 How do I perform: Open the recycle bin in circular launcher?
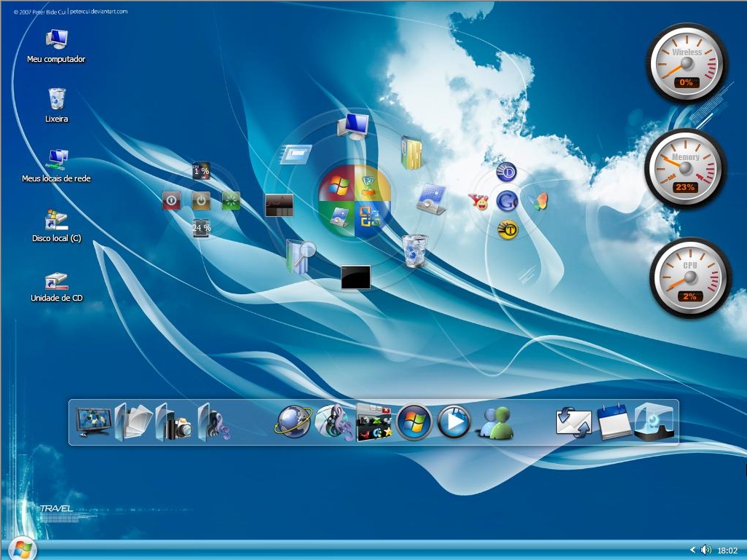point(414,251)
